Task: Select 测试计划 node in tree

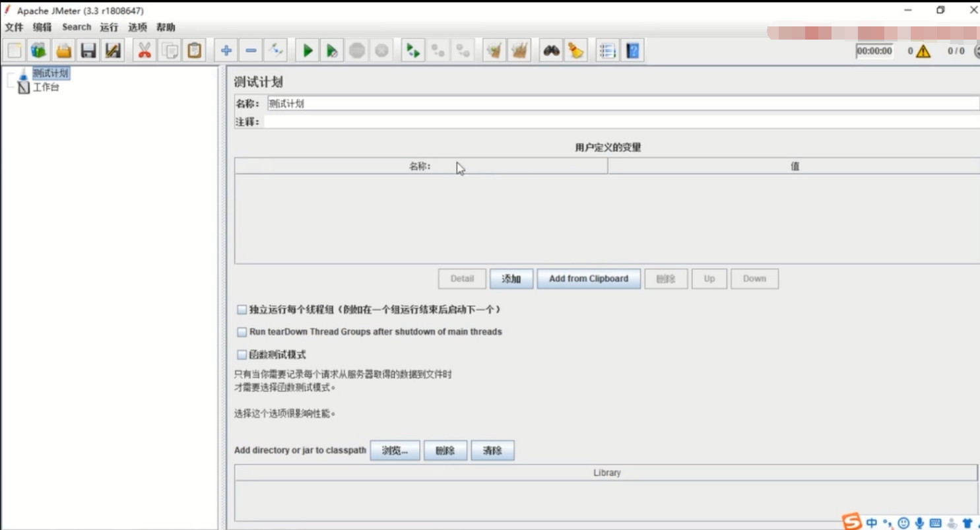Action: [x=51, y=73]
